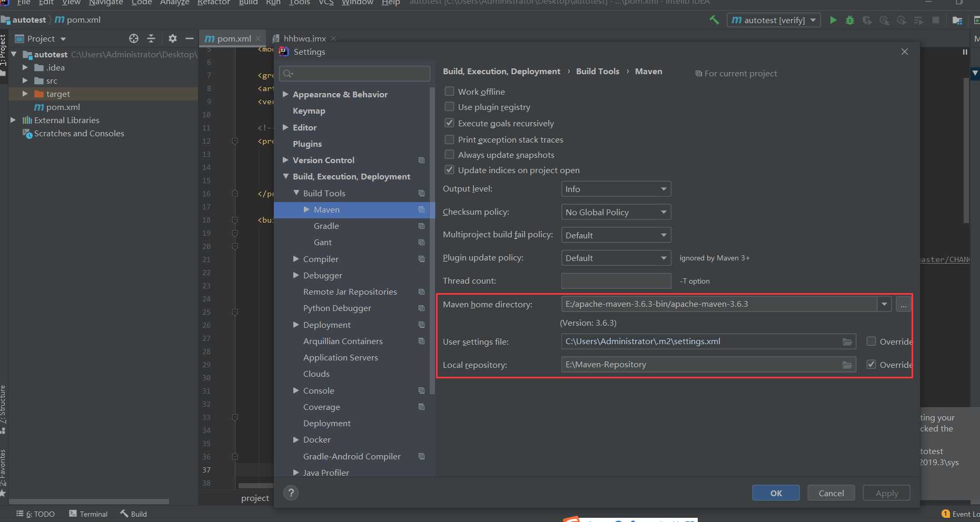Enable Always update snapshots

pos(449,154)
